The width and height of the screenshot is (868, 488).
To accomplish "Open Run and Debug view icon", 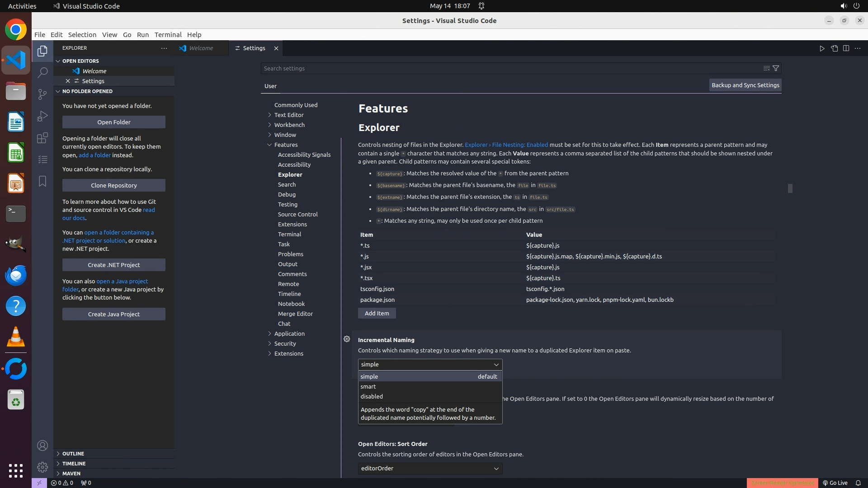I will pos(42,116).
